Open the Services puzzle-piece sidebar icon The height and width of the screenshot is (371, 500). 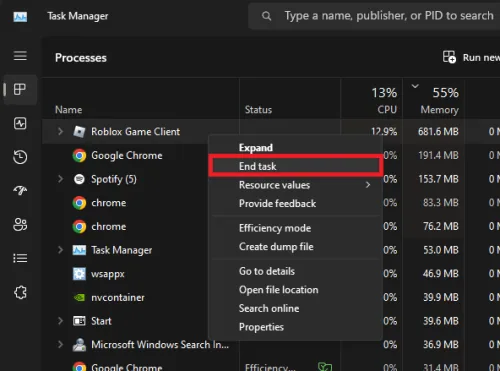point(20,292)
